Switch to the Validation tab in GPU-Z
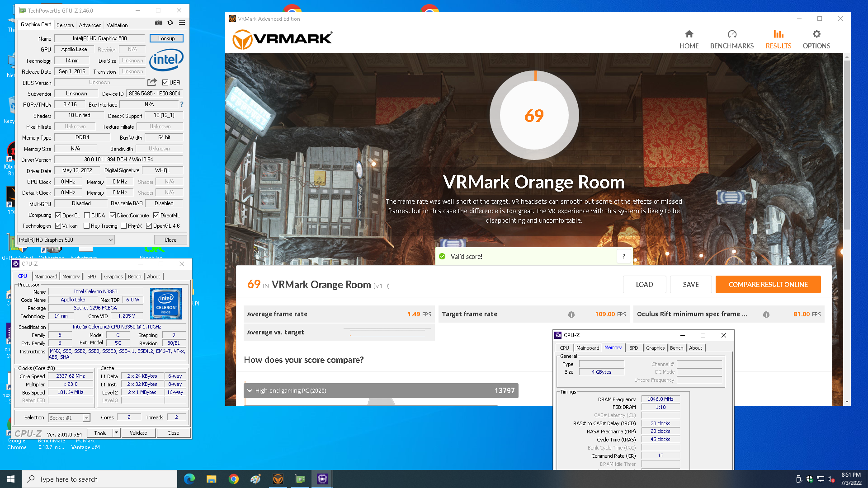Viewport: 868px width, 488px height. point(117,25)
